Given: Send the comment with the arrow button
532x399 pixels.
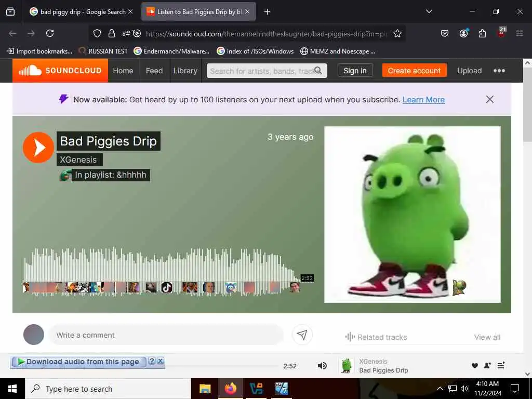Looking at the screenshot, I should tap(302, 335).
